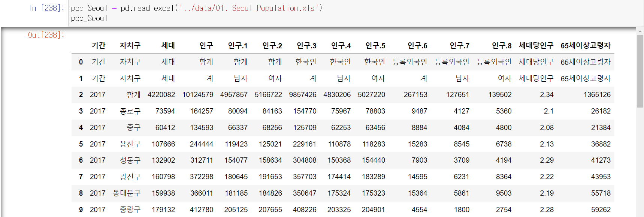The image size is (644, 217).
Task: Click the value 26182
Action: coord(601,111)
